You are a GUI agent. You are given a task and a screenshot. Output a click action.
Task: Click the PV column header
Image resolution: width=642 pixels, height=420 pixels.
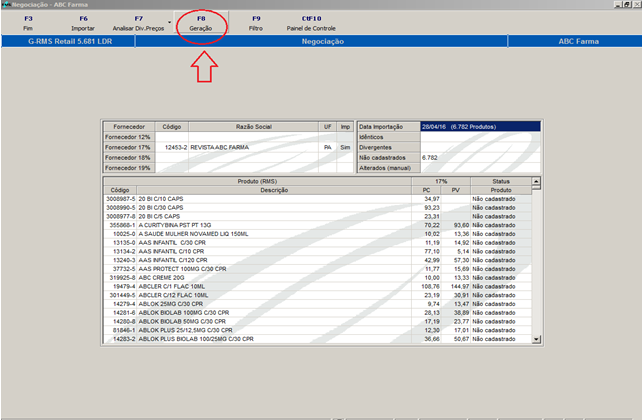[x=456, y=190]
